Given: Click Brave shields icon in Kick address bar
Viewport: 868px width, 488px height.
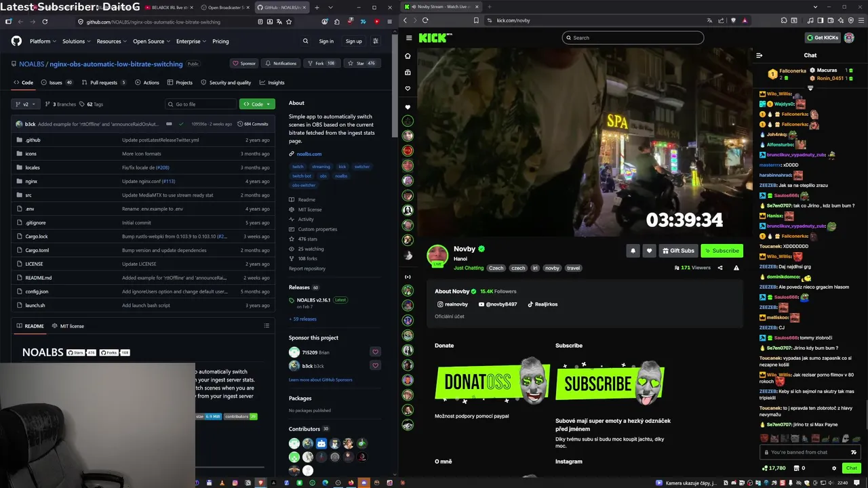Looking at the screenshot, I should pyautogui.click(x=733, y=20).
